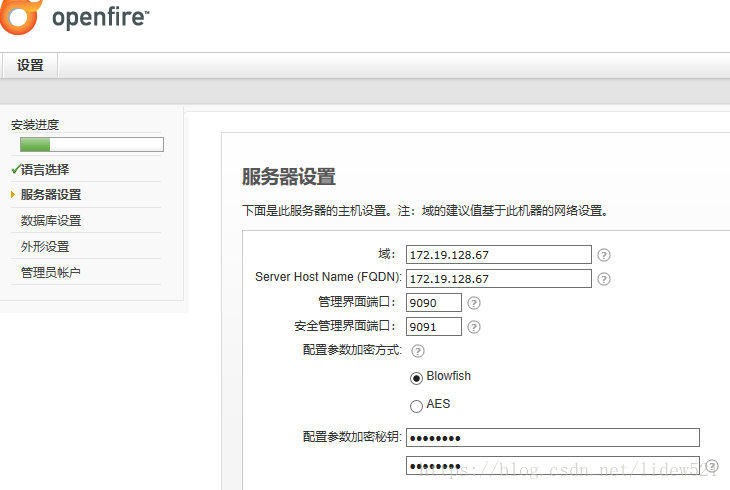Click the AES label text

tap(438, 404)
